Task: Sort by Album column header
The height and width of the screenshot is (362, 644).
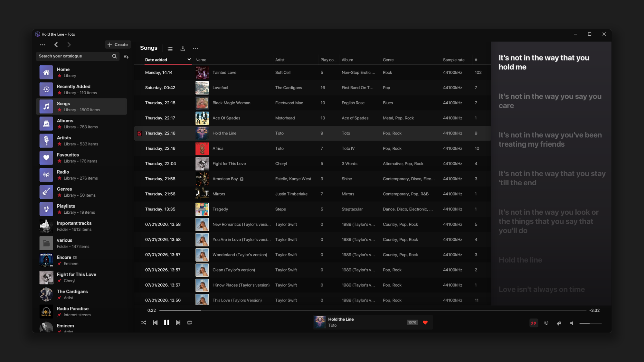Action: point(347,60)
